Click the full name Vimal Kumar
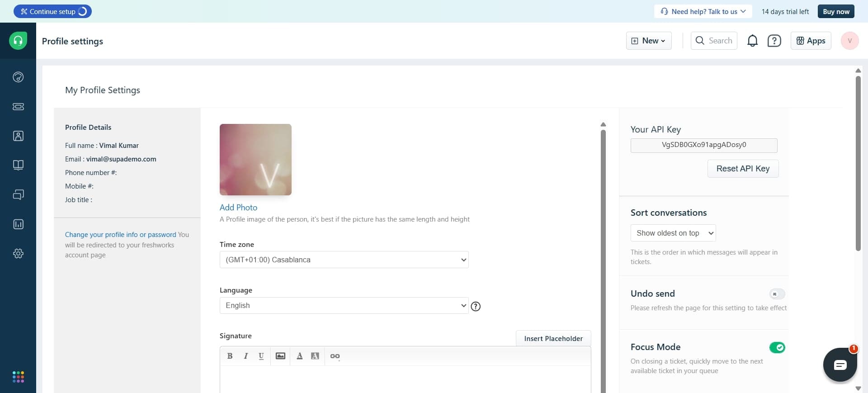Viewport: 868px width, 393px height. point(119,146)
